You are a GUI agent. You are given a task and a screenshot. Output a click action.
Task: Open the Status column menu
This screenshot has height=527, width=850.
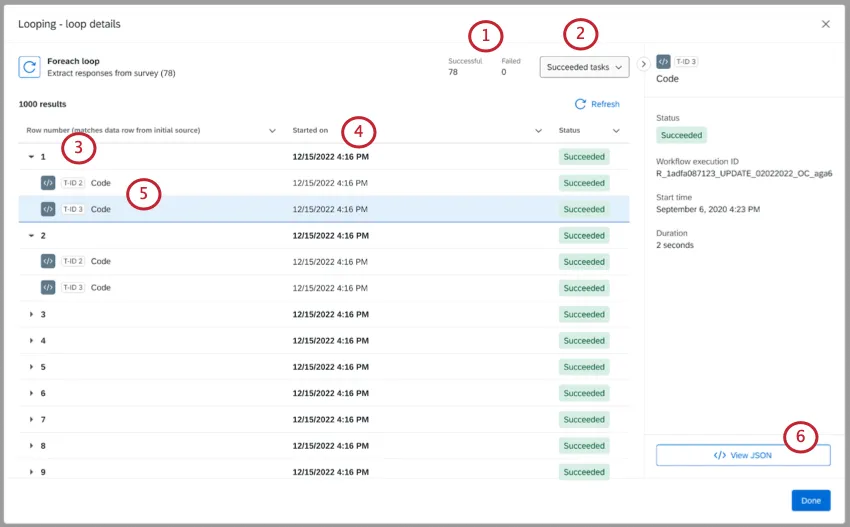[616, 131]
